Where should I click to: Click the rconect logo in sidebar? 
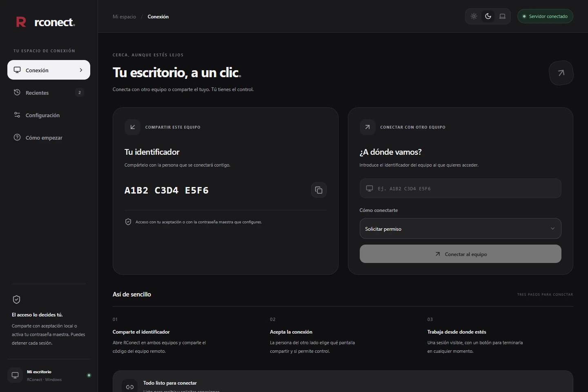(x=45, y=22)
